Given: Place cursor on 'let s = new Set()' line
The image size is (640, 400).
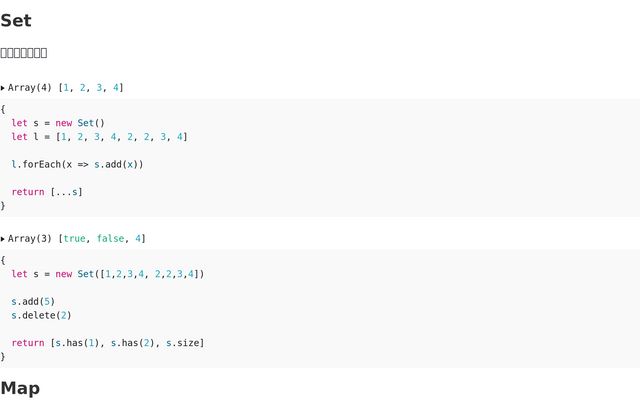Looking at the screenshot, I should (58, 123).
